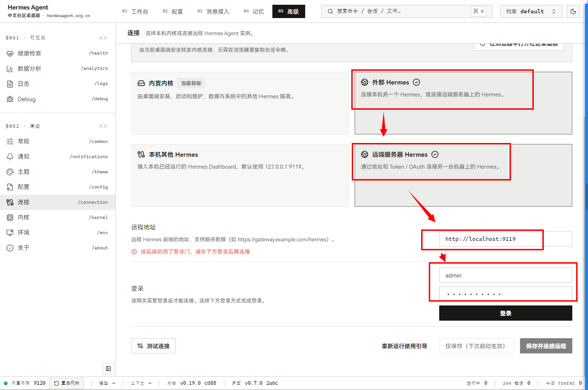The image size is (588, 390).
Task: Click the 配置 file-cog icon in sidebar
Action: tap(10, 187)
